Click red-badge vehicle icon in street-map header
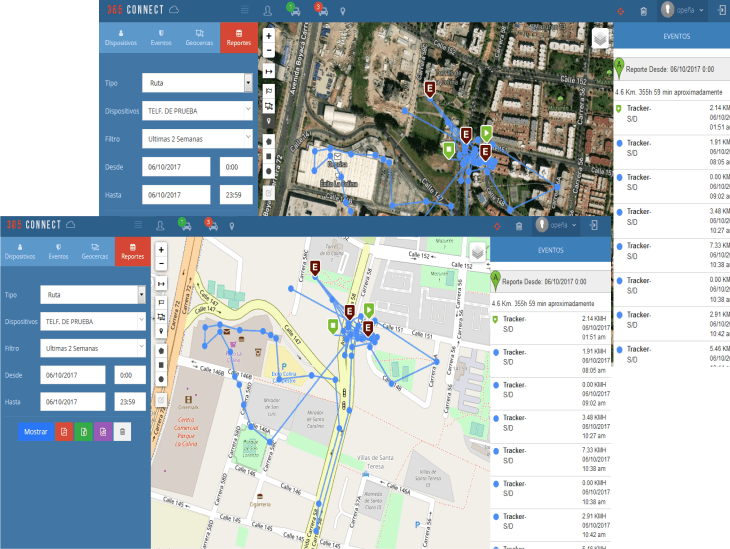This screenshot has height=549, width=730. point(211,224)
